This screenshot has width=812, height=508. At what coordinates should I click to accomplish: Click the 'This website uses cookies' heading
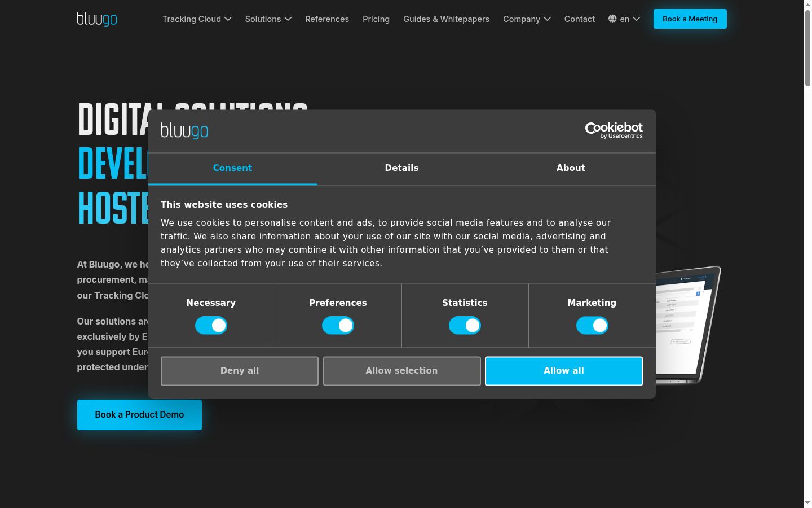point(224,205)
